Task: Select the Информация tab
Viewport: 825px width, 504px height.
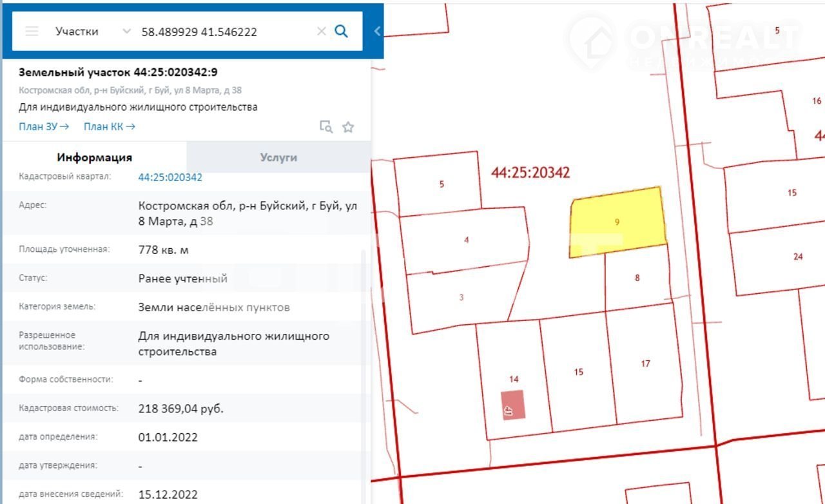Action: click(x=94, y=157)
